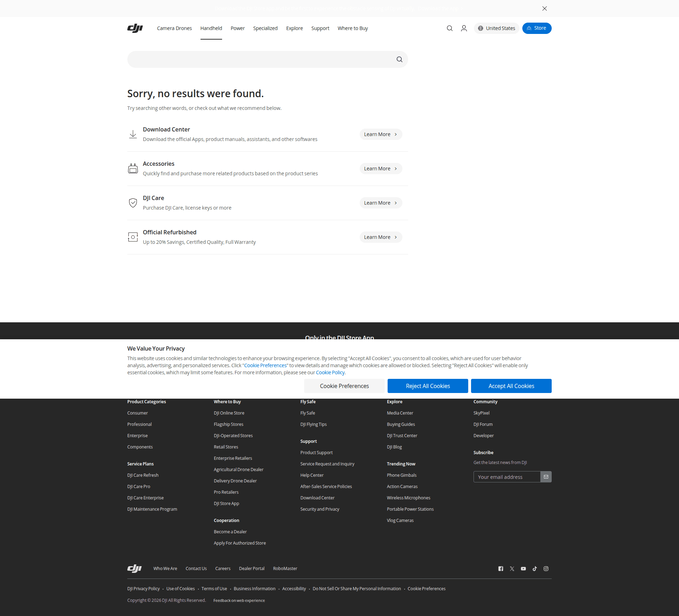Viewport: 679px width, 616px height.
Task: Open the Help Center link
Action: (312, 475)
